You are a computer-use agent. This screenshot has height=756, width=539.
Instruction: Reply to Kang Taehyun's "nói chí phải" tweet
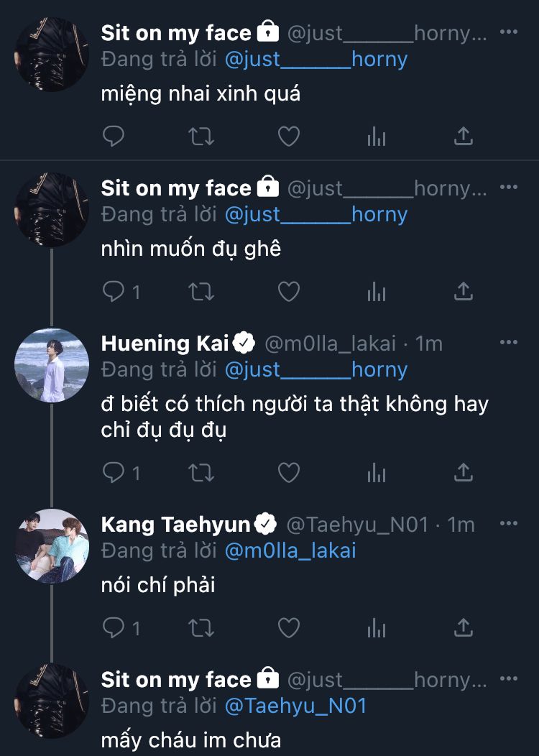pos(115,627)
